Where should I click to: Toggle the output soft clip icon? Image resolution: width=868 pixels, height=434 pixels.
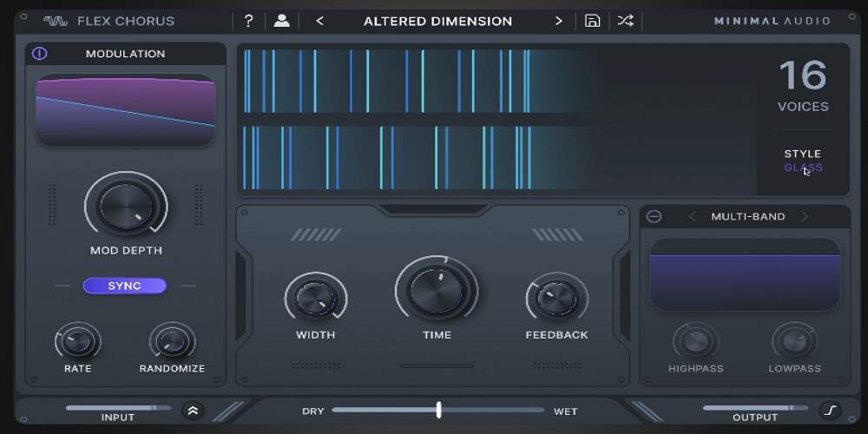coord(831,411)
